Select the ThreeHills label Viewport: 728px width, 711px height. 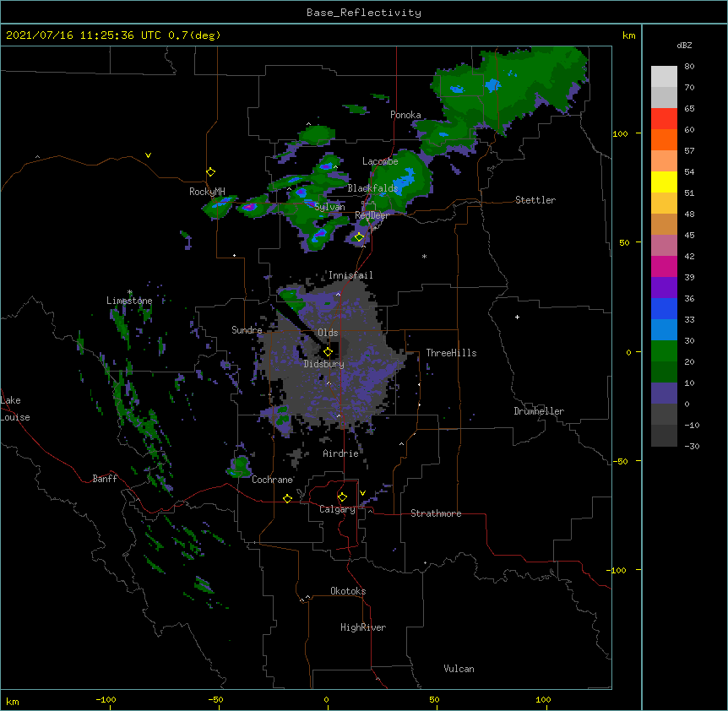click(451, 353)
